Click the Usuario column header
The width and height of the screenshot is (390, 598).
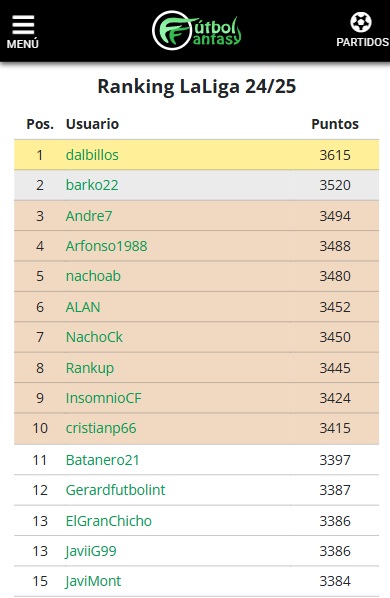coord(92,124)
